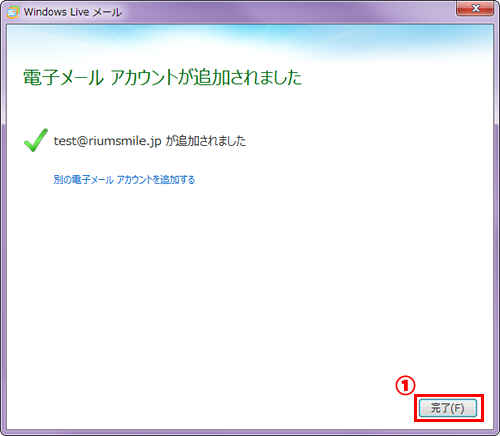Select the test@riumsmile.jp address text
The image size is (500, 436).
[108, 141]
